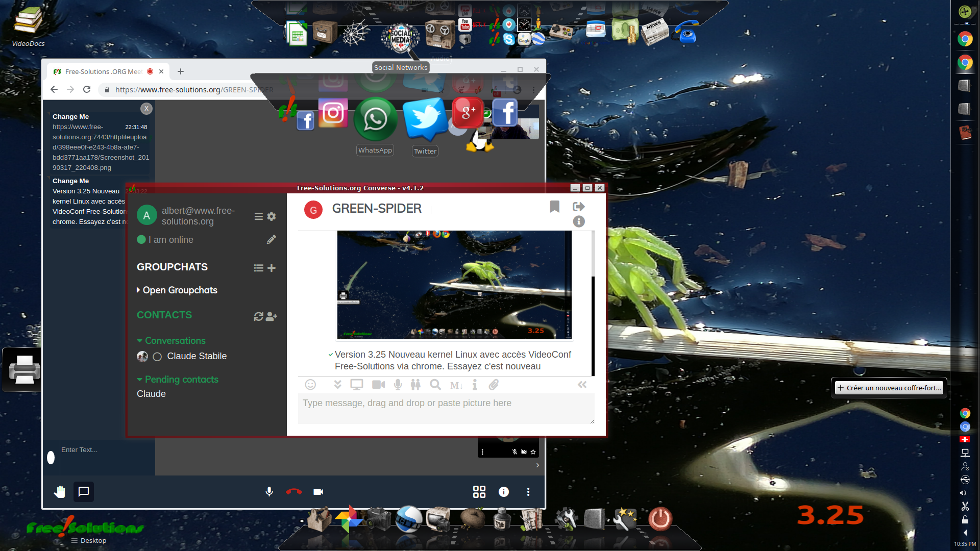Toggle the Jitsi camera on or off
The image size is (980, 551).
(x=318, y=492)
